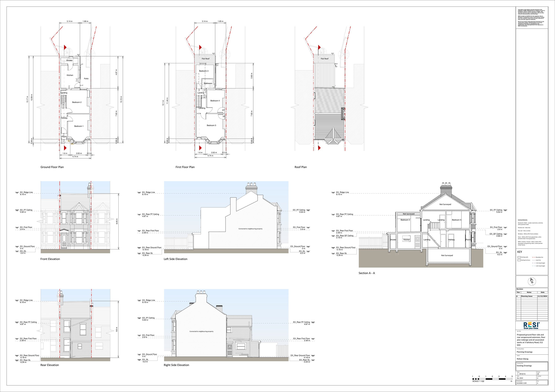Click the Existing furniture hatch symbol in key
Viewport: 555px width, 392px height.
pyautogui.click(x=519, y=260)
